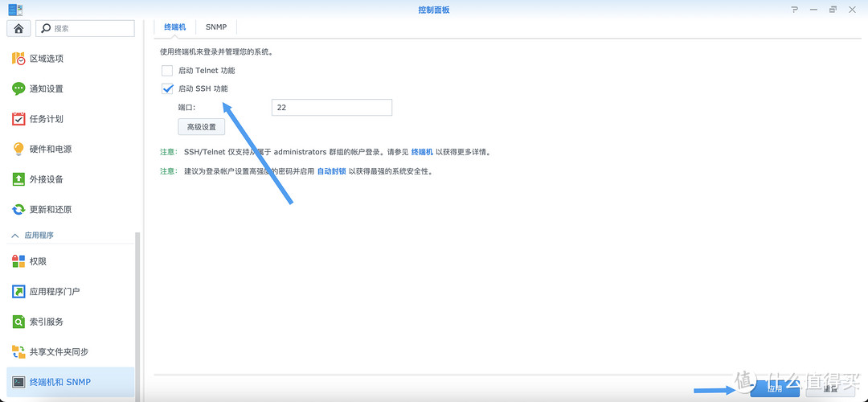Follow the 自动封锁 link
The width and height of the screenshot is (868, 402).
click(x=331, y=171)
